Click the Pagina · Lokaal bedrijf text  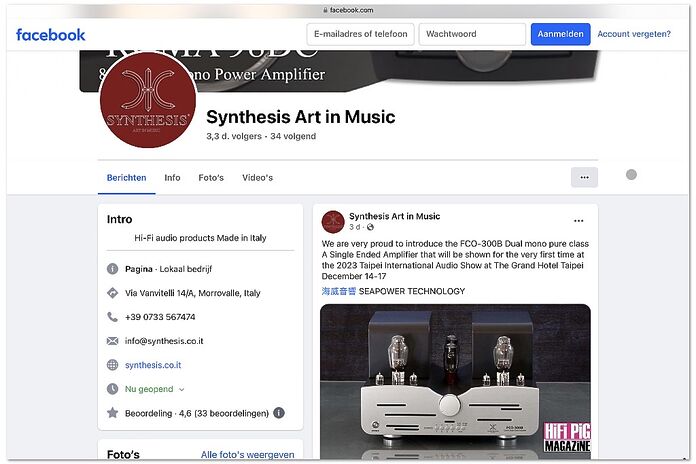point(169,269)
